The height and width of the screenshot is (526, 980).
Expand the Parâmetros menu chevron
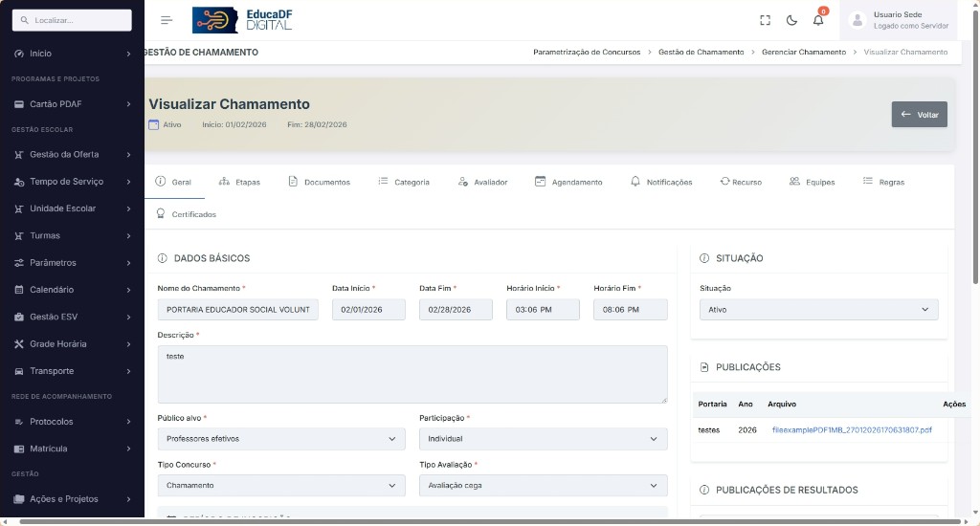[129, 263]
